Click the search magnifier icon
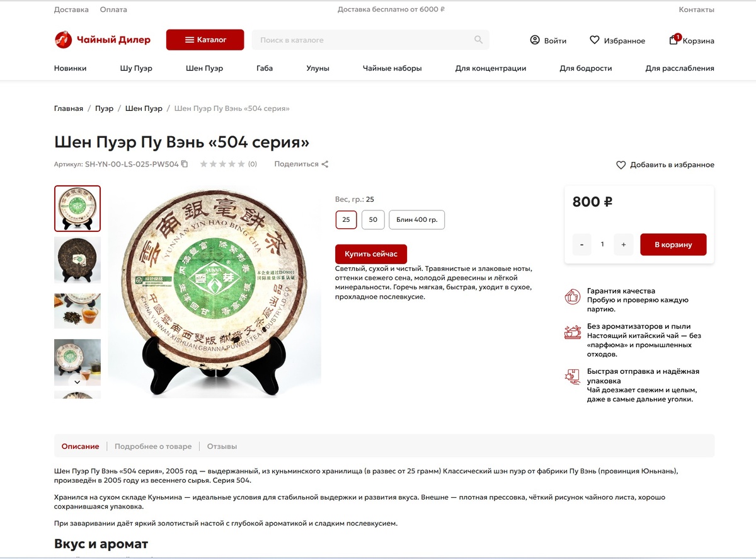756x559 pixels. tap(479, 40)
